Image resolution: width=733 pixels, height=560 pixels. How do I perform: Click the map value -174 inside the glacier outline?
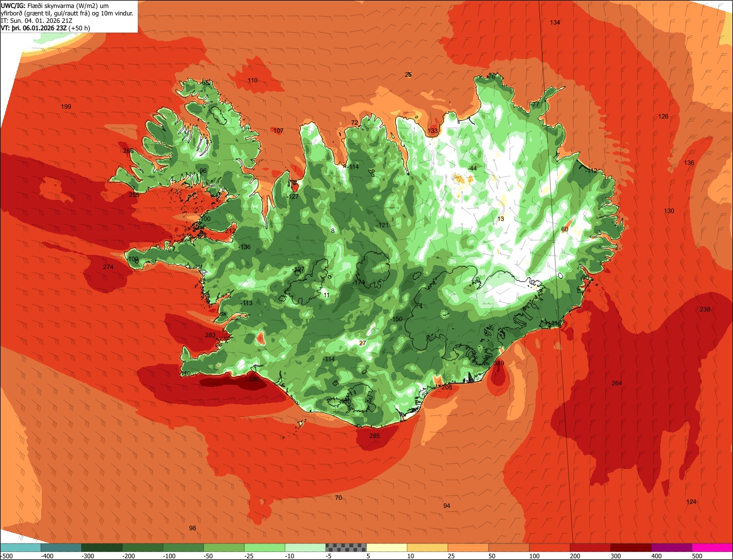click(x=359, y=282)
